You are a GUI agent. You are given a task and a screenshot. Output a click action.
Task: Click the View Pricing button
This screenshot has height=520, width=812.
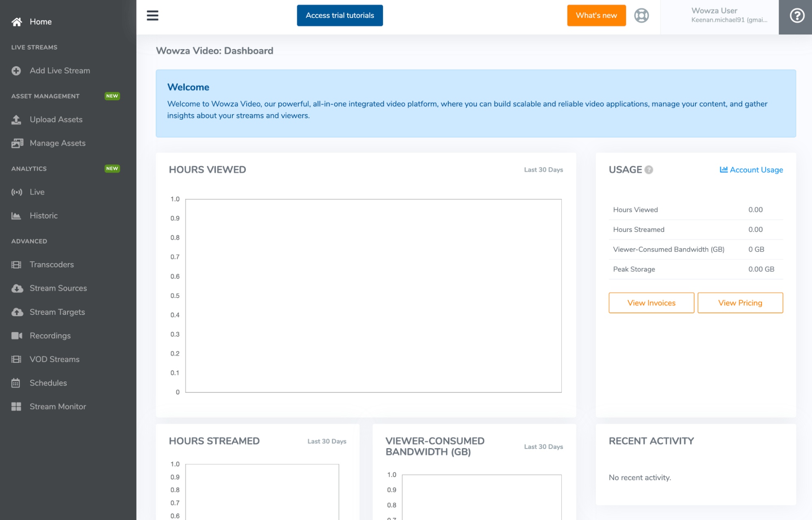[740, 303]
